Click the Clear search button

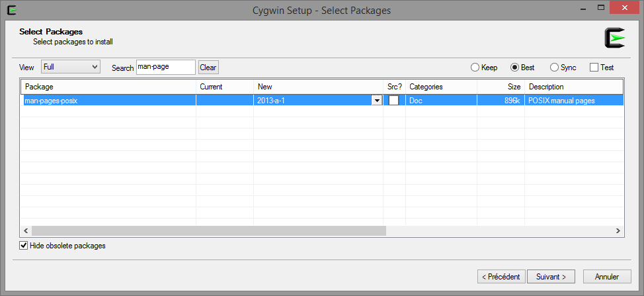[208, 68]
